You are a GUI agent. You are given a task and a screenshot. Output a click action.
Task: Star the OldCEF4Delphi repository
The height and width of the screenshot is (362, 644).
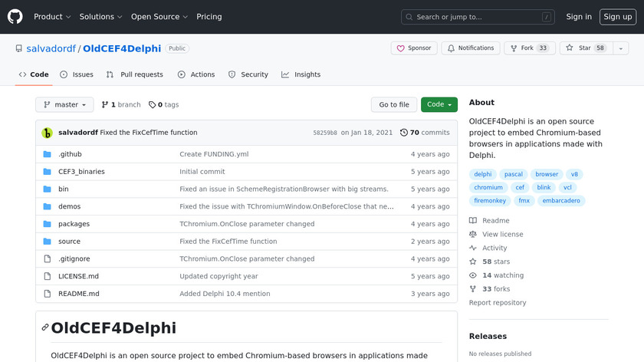click(x=580, y=48)
